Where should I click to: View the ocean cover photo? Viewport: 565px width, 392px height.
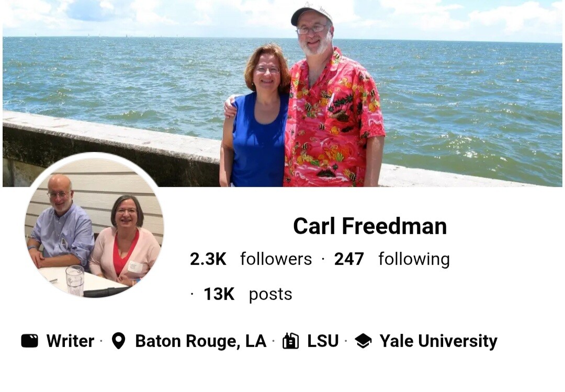tap(282, 93)
